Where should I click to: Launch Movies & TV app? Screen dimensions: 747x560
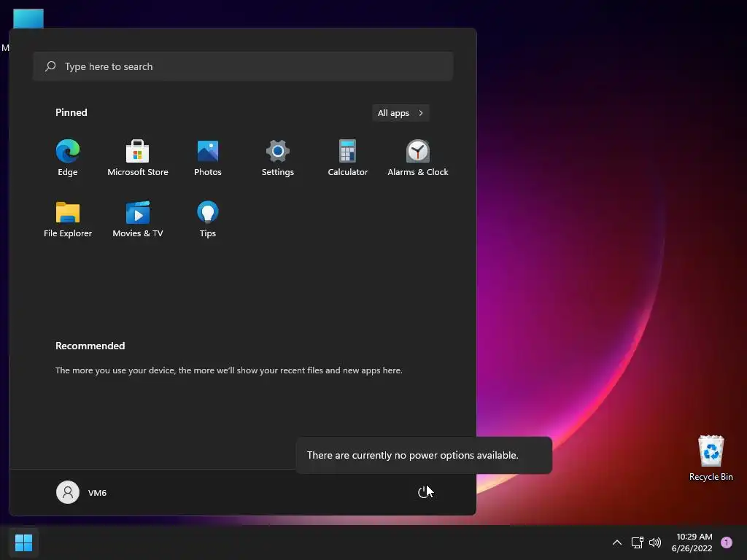pyautogui.click(x=138, y=219)
